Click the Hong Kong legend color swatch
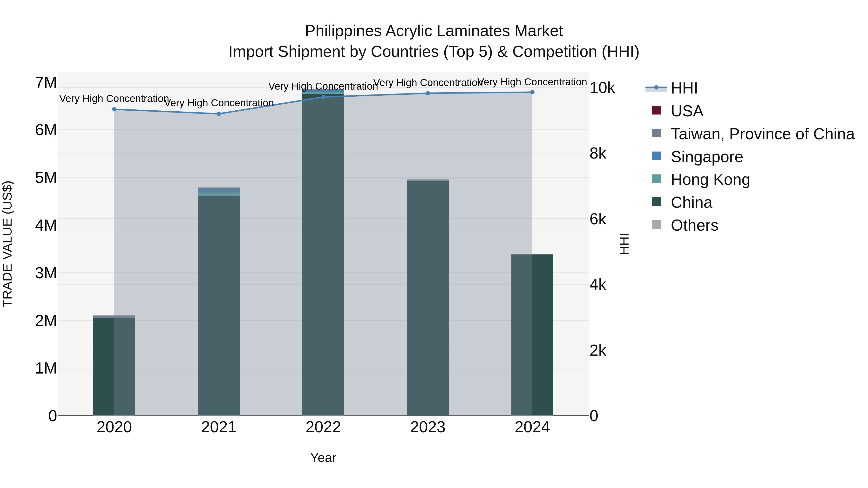 (x=656, y=179)
